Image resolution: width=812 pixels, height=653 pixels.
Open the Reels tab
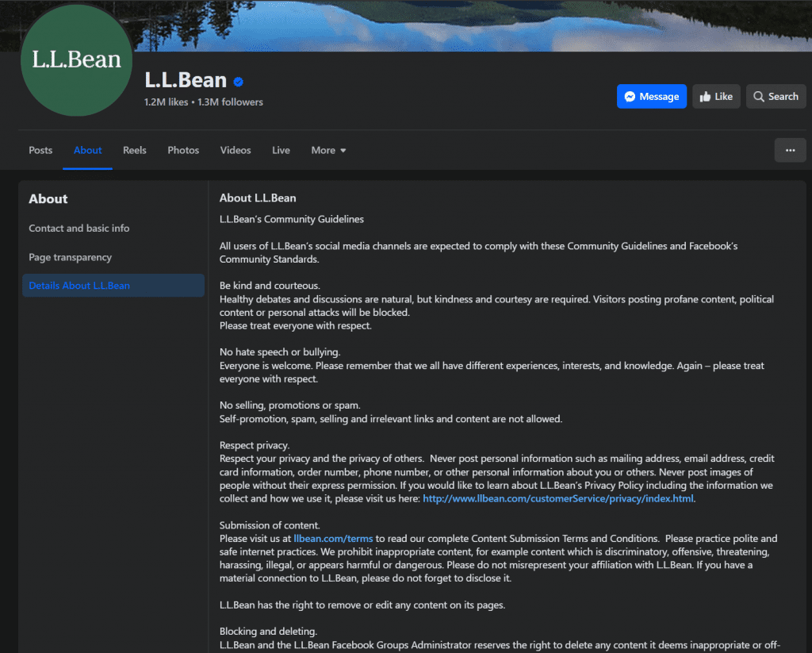(134, 150)
